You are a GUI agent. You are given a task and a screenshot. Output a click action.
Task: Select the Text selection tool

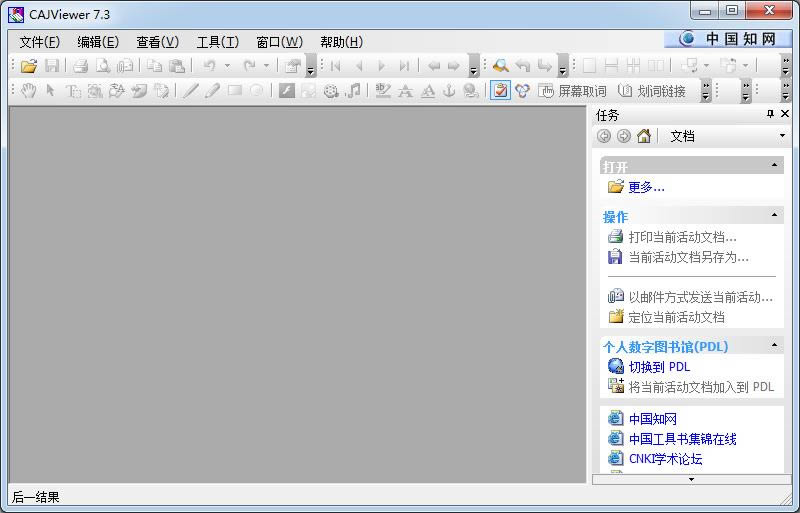coord(73,91)
